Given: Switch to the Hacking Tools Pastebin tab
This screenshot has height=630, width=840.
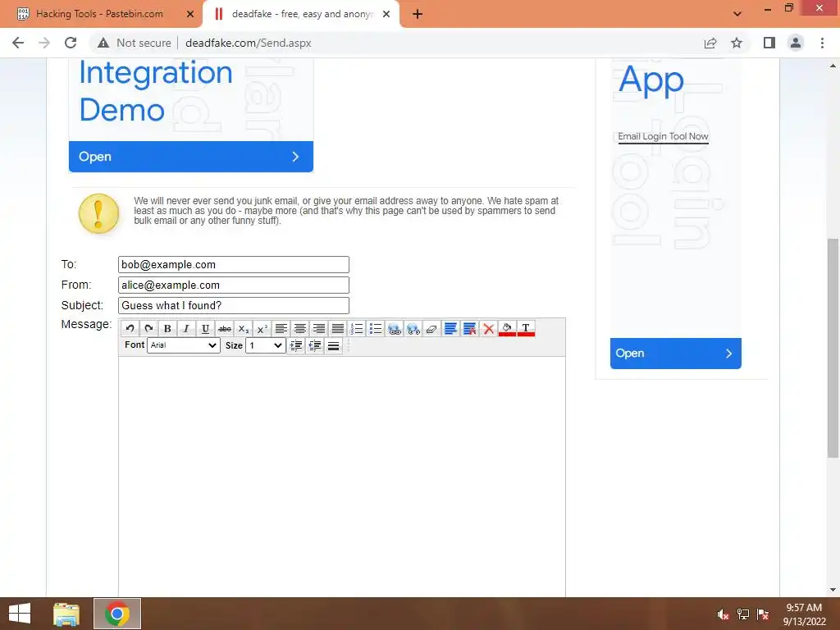Looking at the screenshot, I should 99,14.
